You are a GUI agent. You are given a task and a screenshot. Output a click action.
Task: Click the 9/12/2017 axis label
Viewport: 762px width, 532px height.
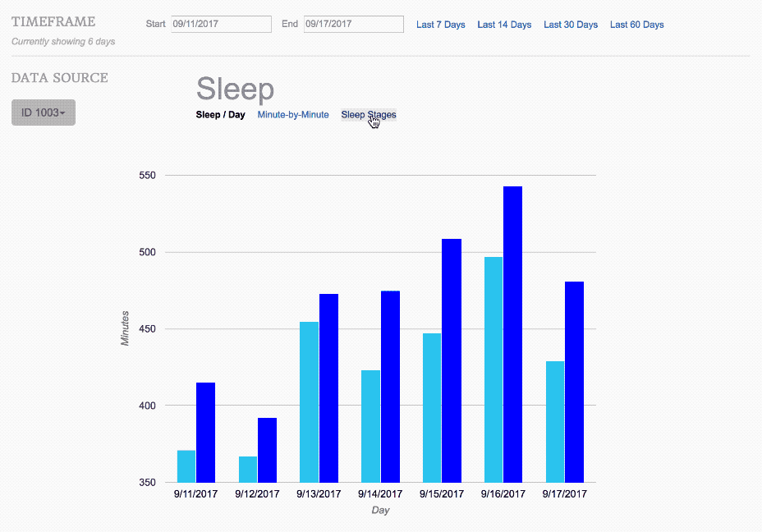(x=257, y=494)
